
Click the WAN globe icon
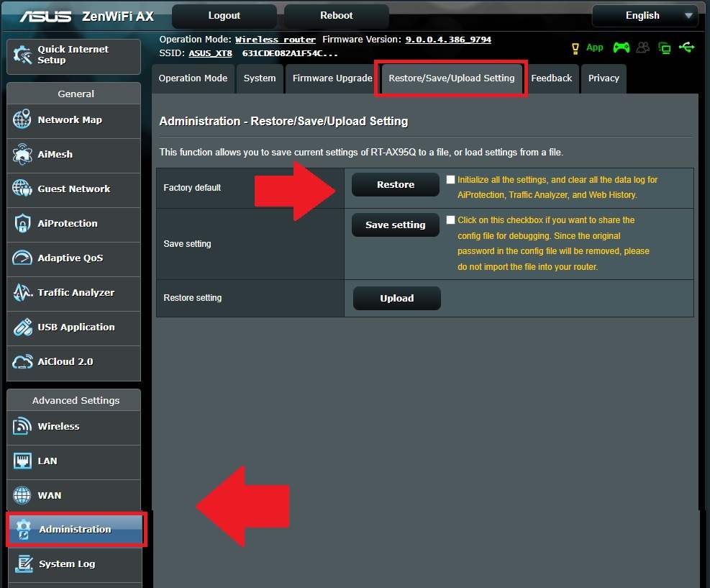point(22,495)
